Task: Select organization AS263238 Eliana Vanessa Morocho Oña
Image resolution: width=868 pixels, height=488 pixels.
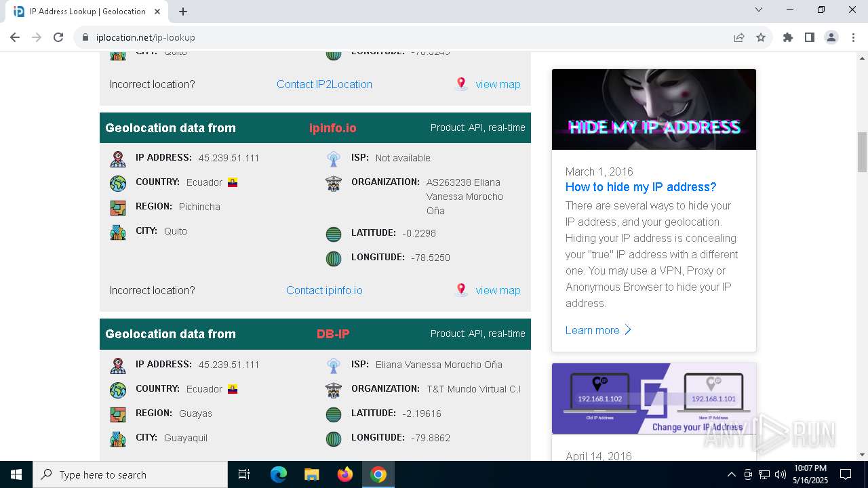Action: tap(465, 197)
